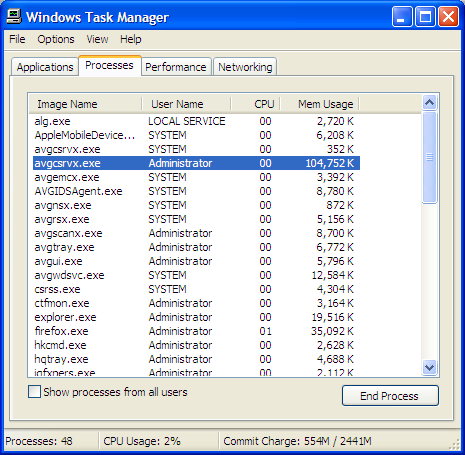The image size is (465, 455).
Task: Open the Networking tab
Action: 245,67
